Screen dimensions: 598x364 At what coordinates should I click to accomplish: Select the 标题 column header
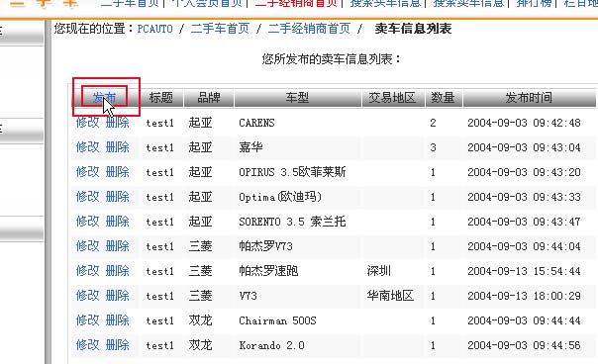[161, 98]
